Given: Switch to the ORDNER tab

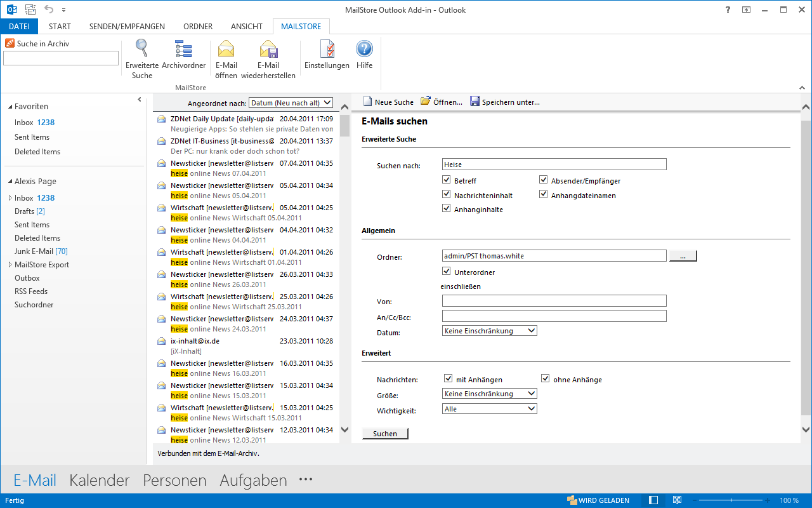Looking at the screenshot, I should click(x=198, y=27).
